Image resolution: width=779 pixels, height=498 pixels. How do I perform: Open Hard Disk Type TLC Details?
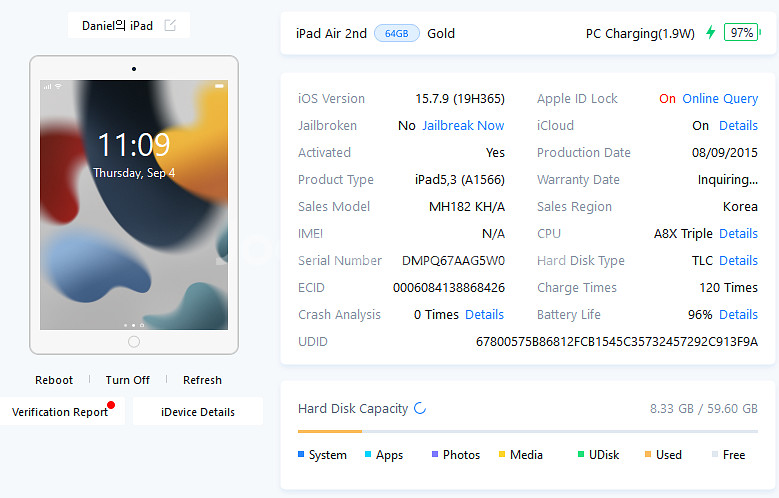[738, 261]
